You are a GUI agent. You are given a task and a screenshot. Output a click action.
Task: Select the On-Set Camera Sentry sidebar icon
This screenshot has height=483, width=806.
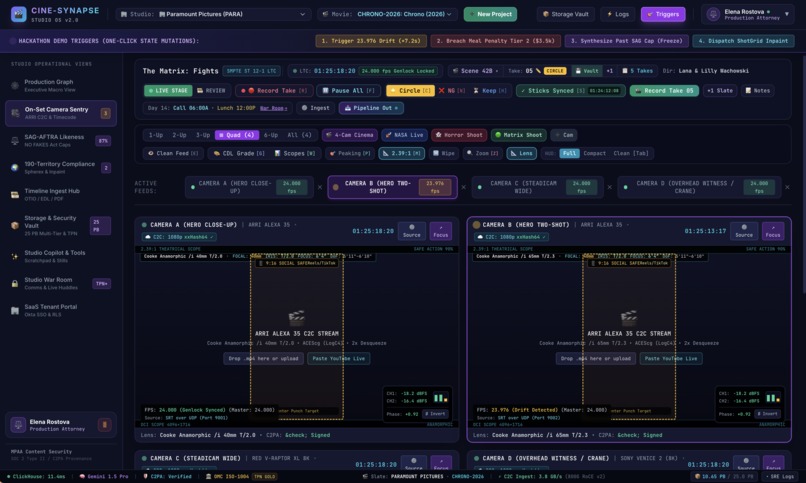coord(15,113)
